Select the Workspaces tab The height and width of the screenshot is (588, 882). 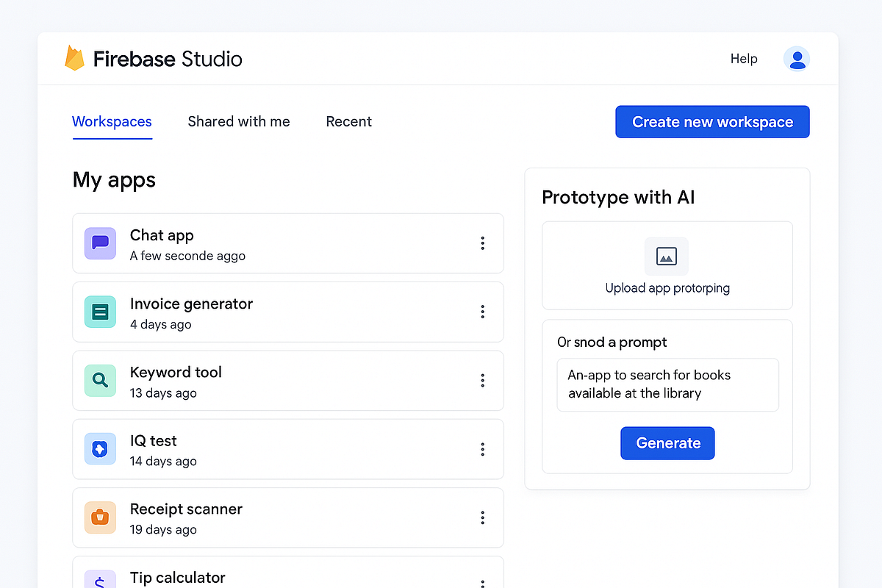click(112, 121)
